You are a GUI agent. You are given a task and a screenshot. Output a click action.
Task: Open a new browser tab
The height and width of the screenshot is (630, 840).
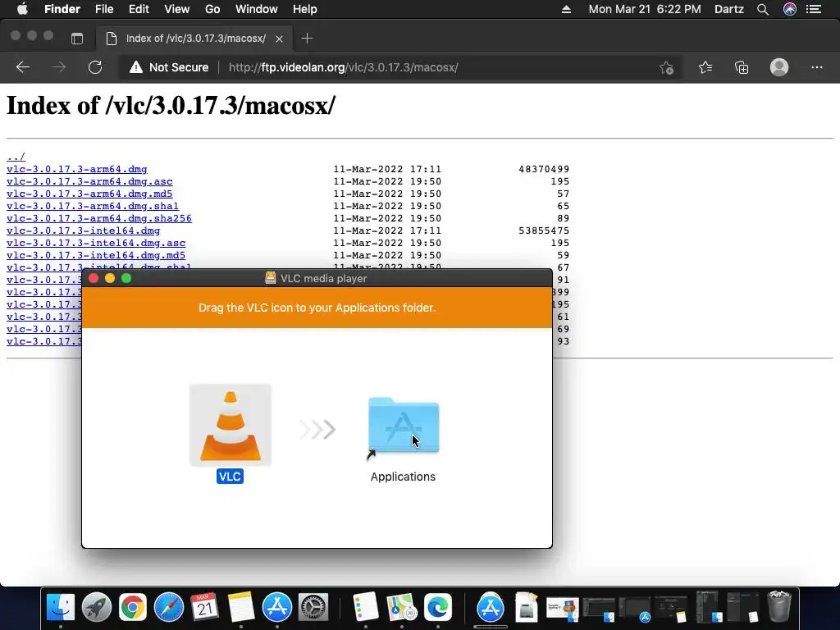tap(307, 38)
